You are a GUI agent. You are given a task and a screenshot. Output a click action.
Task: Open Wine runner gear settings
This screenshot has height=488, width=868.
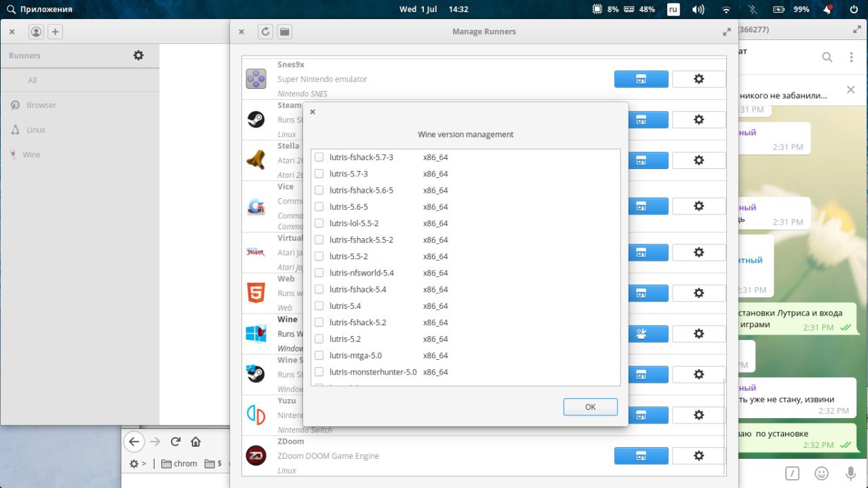pos(698,334)
